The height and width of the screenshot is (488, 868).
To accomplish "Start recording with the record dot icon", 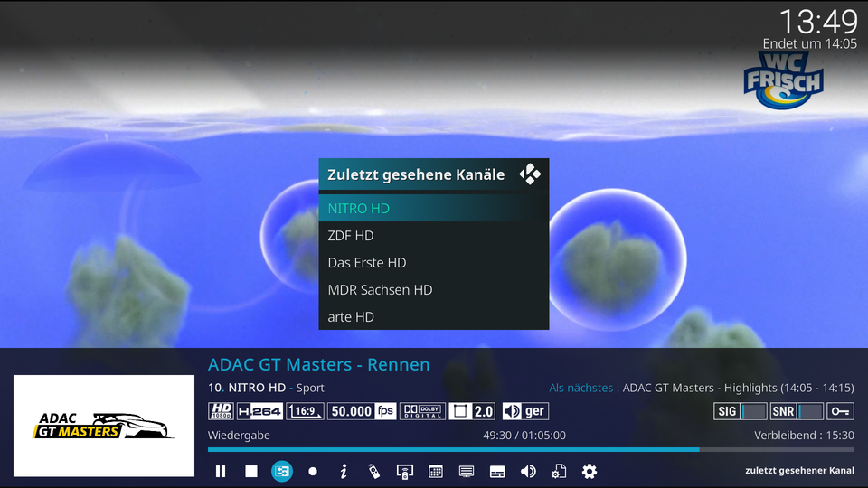I will coord(313,472).
